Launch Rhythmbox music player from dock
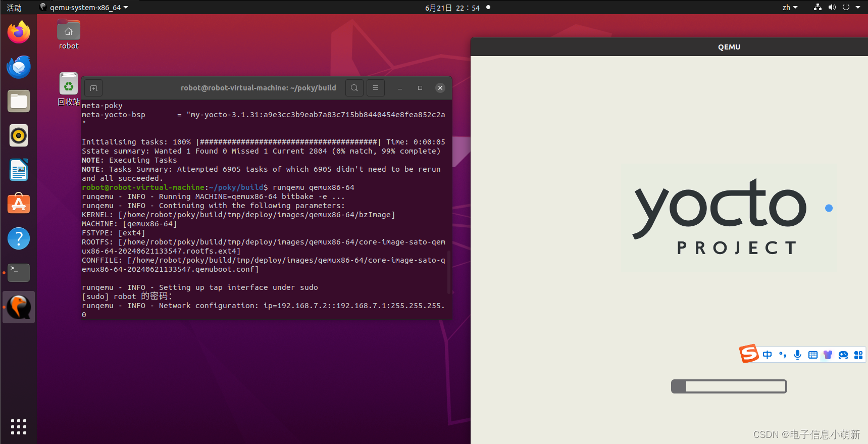Viewport: 868px width, 444px height. 19,135
